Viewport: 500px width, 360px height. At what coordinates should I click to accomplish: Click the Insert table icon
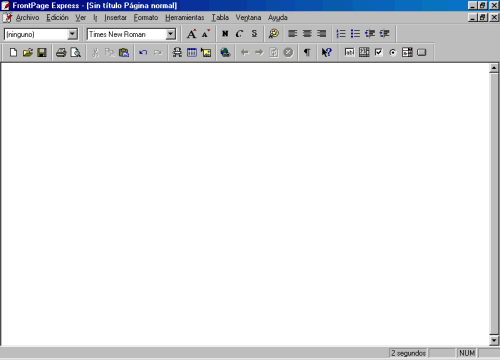[x=192, y=53]
